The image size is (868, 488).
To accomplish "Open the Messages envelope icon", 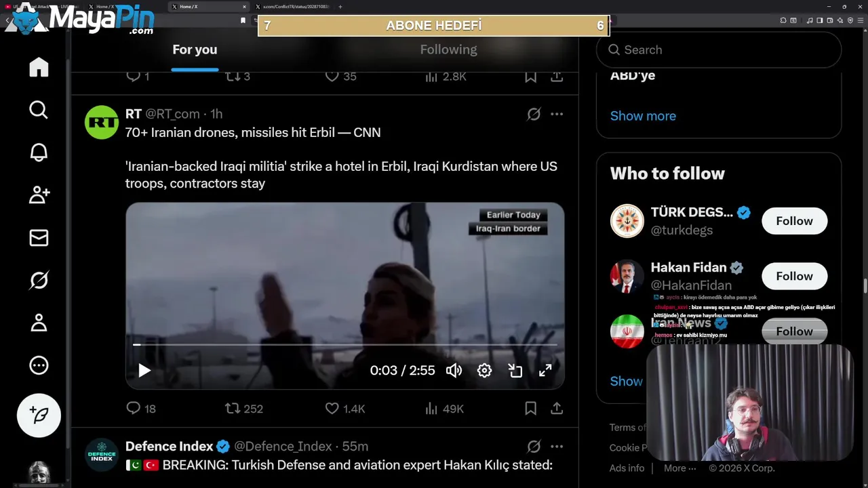I will tap(39, 238).
